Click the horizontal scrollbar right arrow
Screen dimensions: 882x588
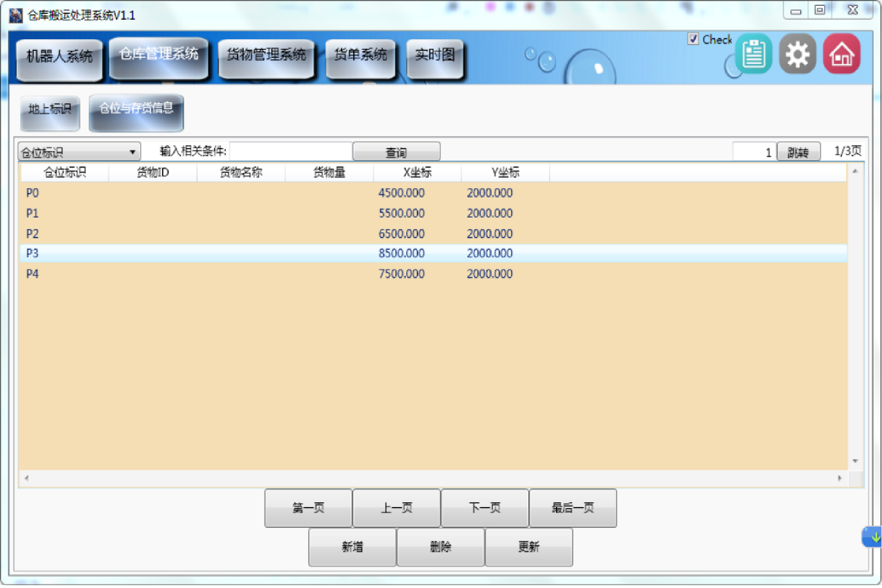coord(839,478)
